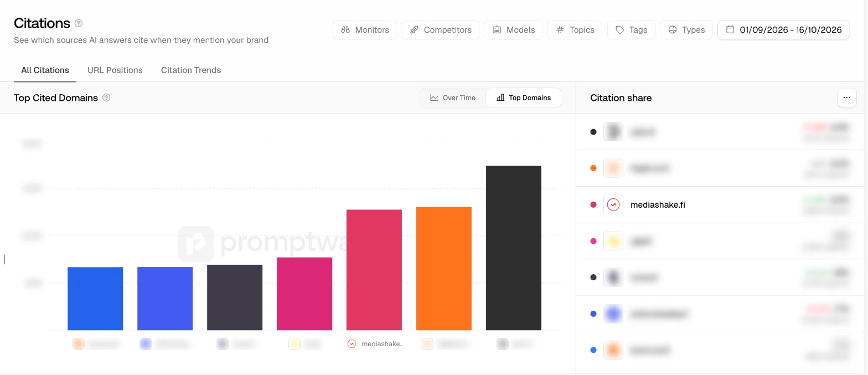Select the Top Domains chart view
Viewport: 868px width, 375px height.
pos(524,97)
